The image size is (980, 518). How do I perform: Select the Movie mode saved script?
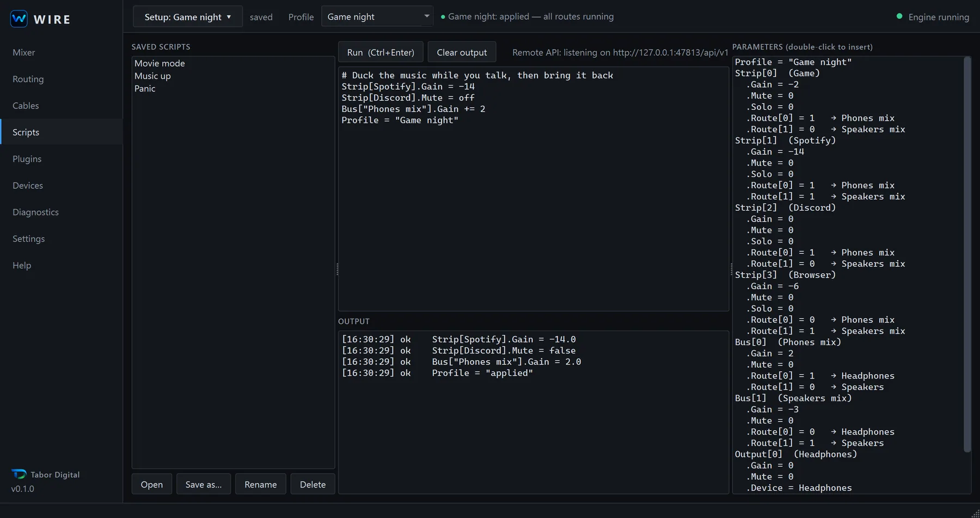tap(233, 63)
